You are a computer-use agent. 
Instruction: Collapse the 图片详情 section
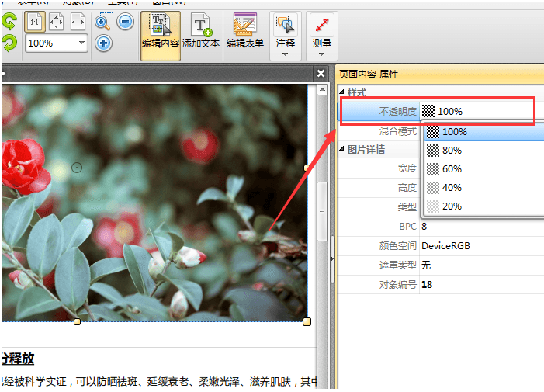[x=341, y=149]
